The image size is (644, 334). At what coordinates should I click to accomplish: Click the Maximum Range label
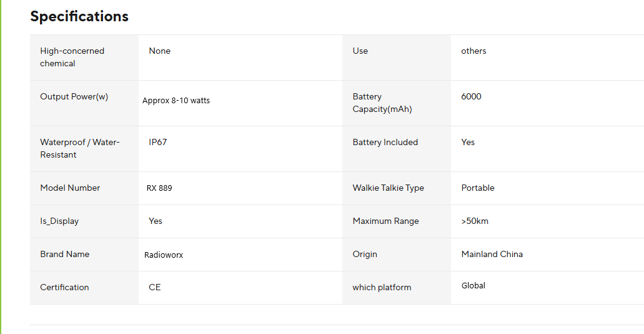(385, 221)
